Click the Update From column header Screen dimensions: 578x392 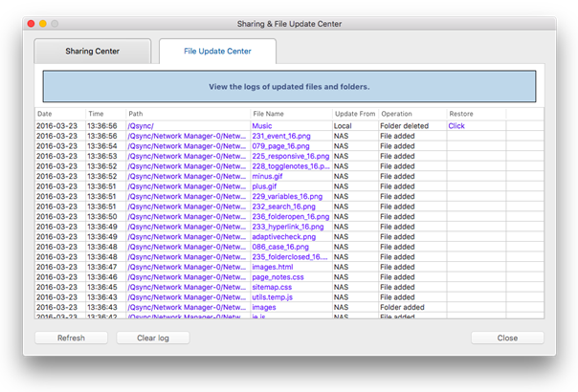pyautogui.click(x=355, y=114)
